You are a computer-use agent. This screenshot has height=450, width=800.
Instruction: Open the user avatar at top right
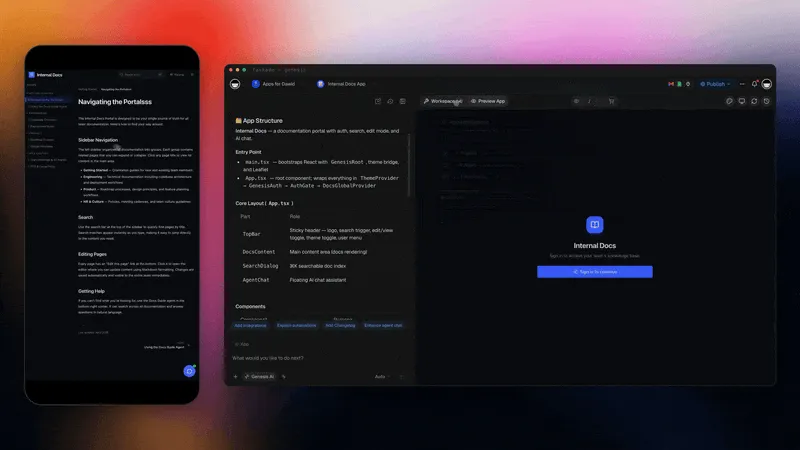766,84
